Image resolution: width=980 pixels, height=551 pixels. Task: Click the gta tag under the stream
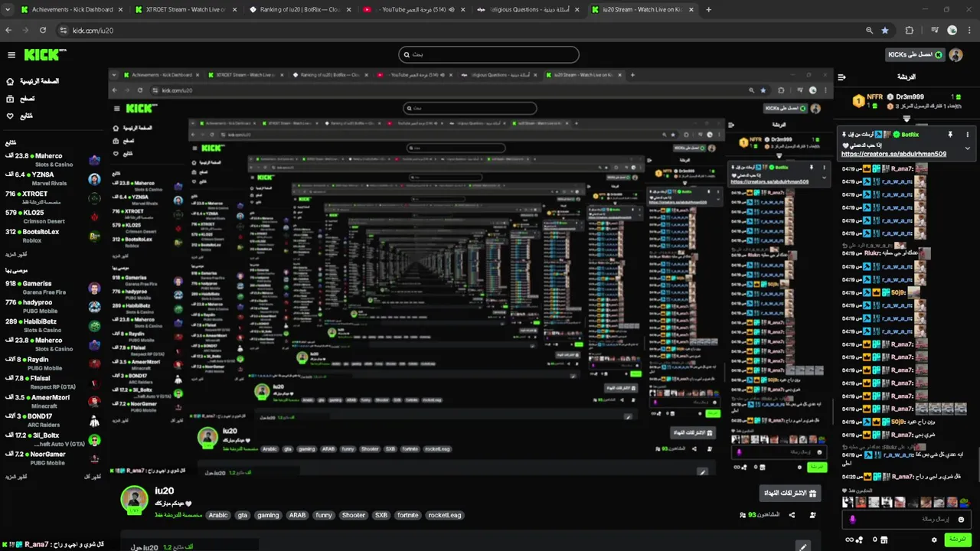(243, 515)
